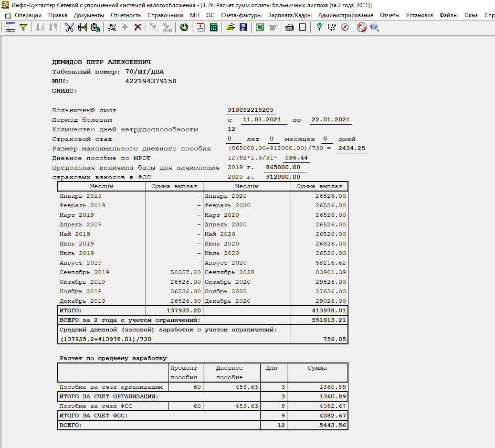Viewport: 495px width, 448px height.
Task: Click the illness end date 22.01.2021
Action: [x=330, y=119]
